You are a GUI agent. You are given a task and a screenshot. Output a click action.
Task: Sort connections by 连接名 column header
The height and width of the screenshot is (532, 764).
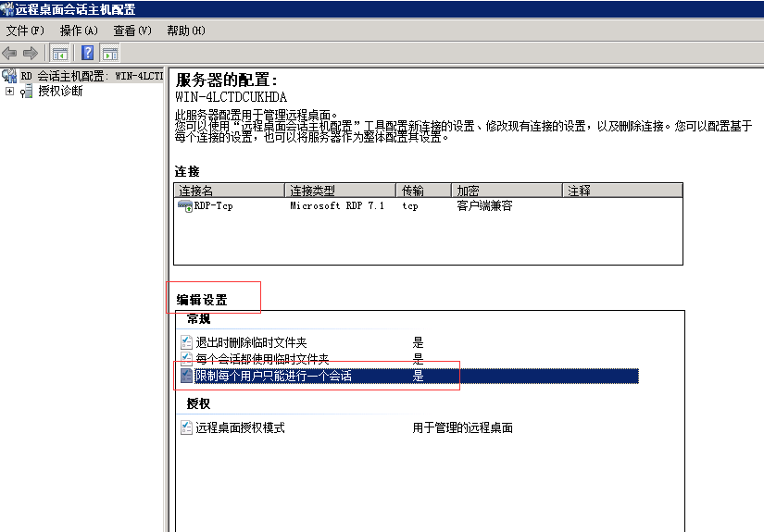click(x=229, y=191)
